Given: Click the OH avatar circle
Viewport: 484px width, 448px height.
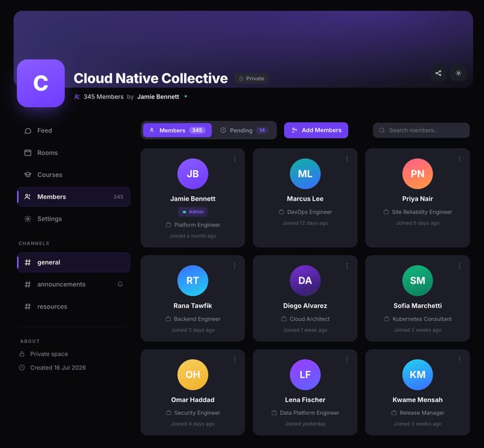Looking at the screenshot, I should click(192, 375).
